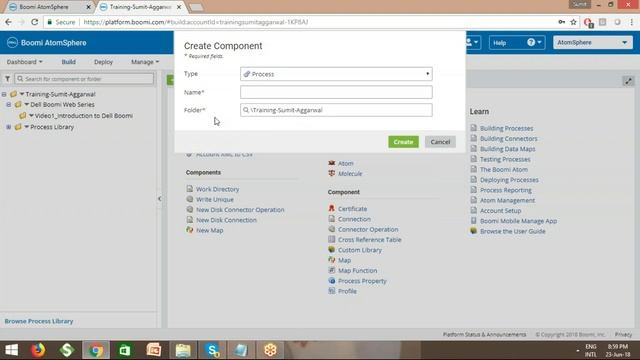Open the Video1_Introduction folder dropdown arrow
640x360 pixels.
pyautogui.click(x=31, y=116)
